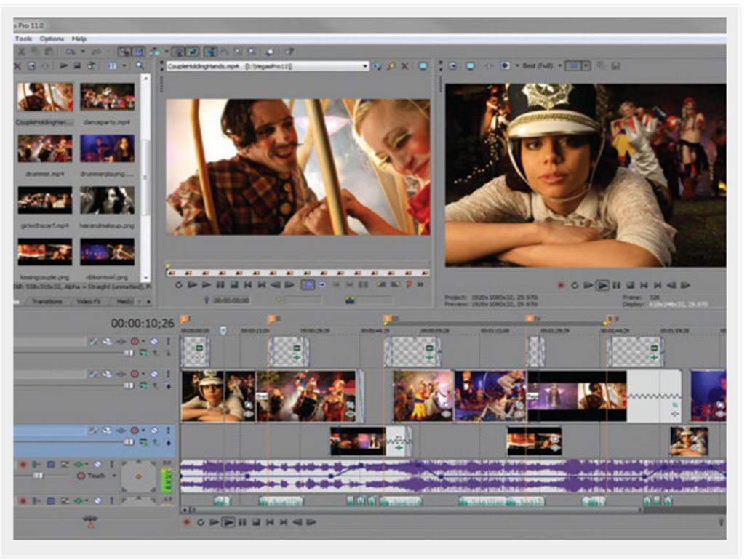Toggle loop playback in the timeline transport
The image size is (747, 560).
pyautogui.click(x=201, y=521)
